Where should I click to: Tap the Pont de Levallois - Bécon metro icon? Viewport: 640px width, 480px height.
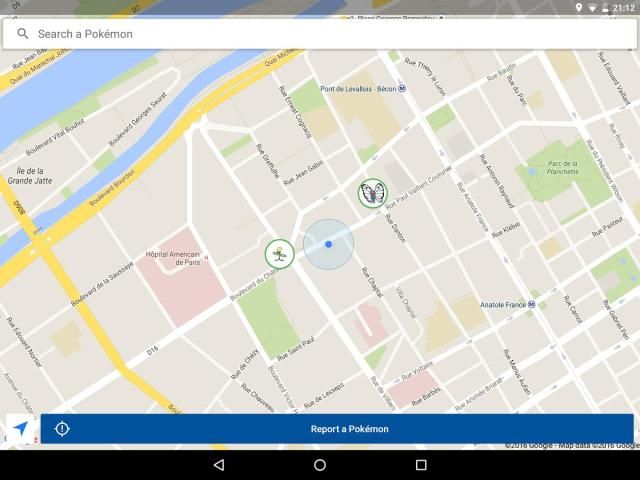[x=402, y=88]
